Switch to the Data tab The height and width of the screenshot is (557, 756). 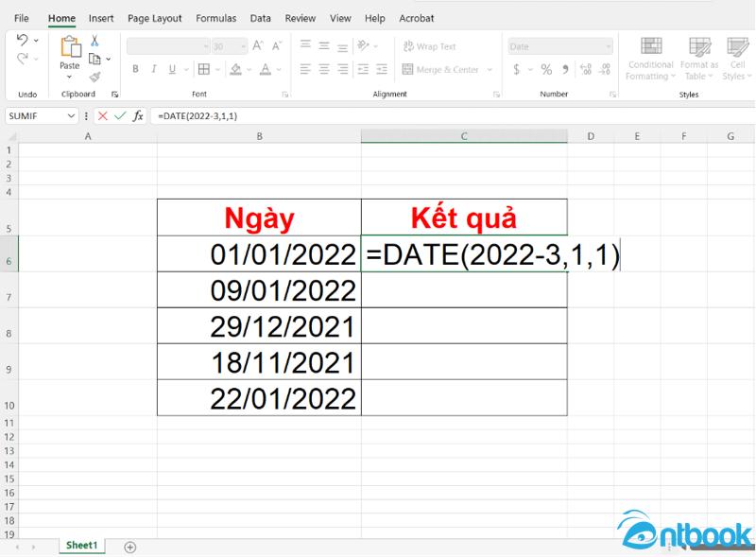261,18
